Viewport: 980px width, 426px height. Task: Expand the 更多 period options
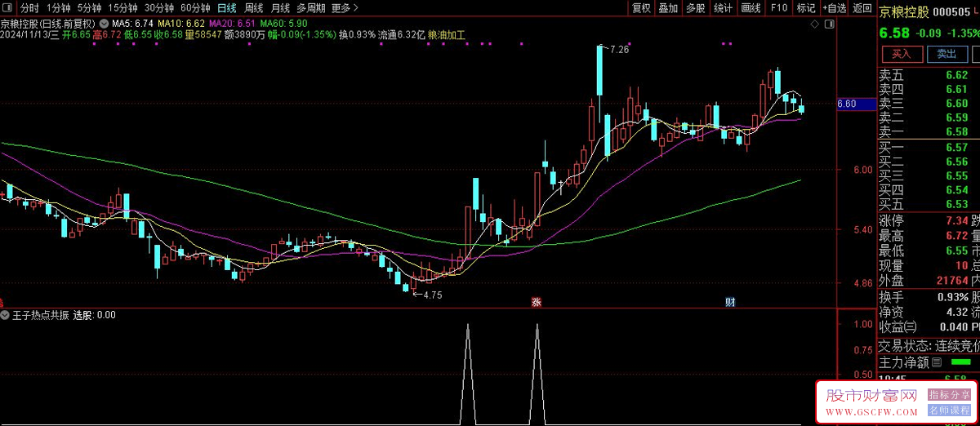(x=345, y=8)
